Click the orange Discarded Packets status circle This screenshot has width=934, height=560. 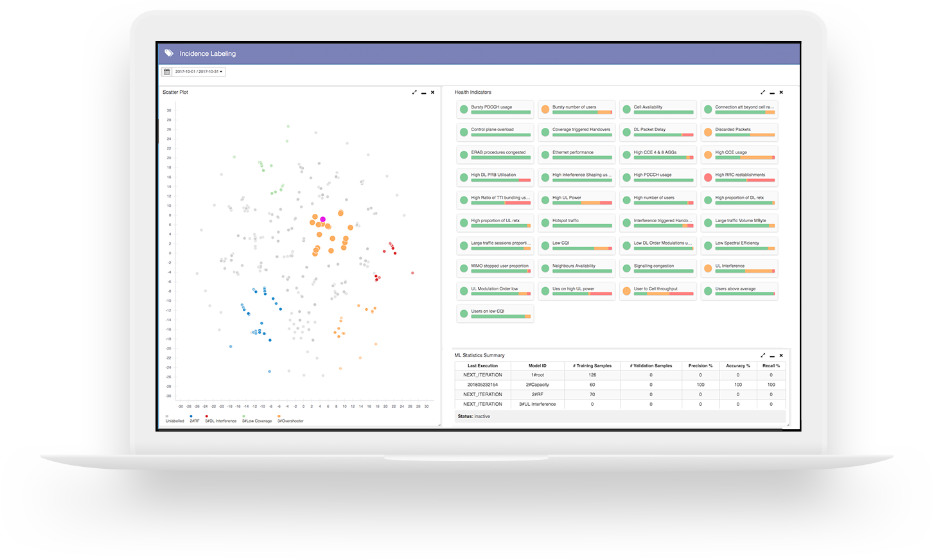pyautogui.click(x=708, y=132)
